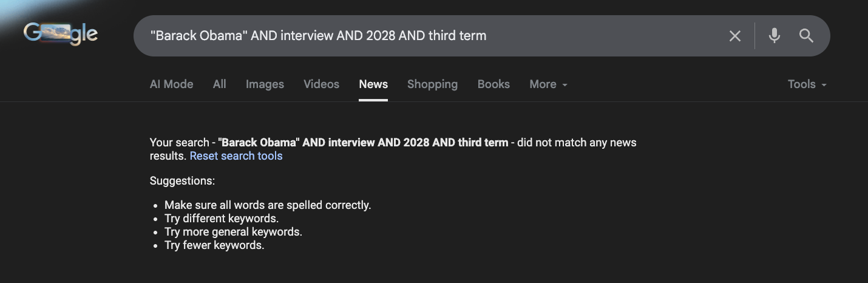Focus the search box containing the Obama query

tap(425, 36)
